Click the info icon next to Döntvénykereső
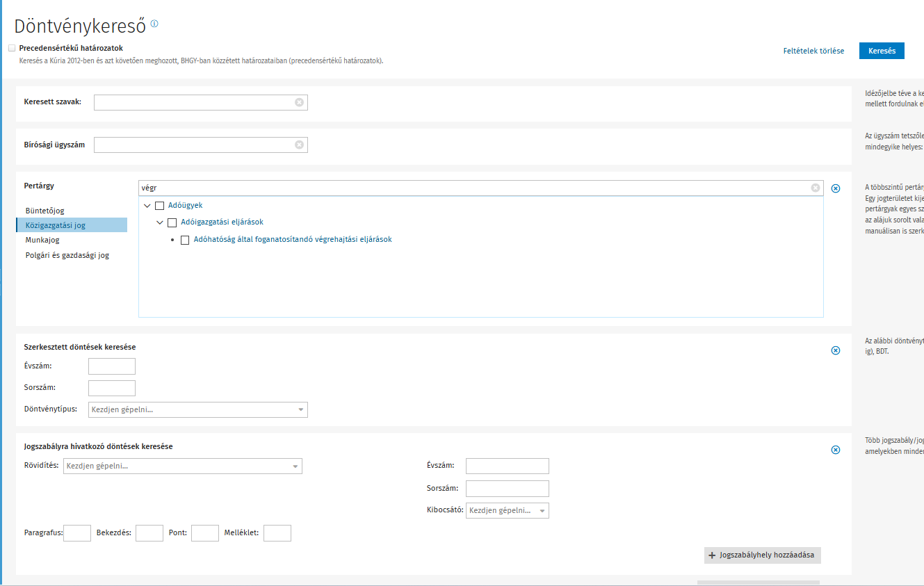This screenshot has height=586, width=924. click(154, 24)
